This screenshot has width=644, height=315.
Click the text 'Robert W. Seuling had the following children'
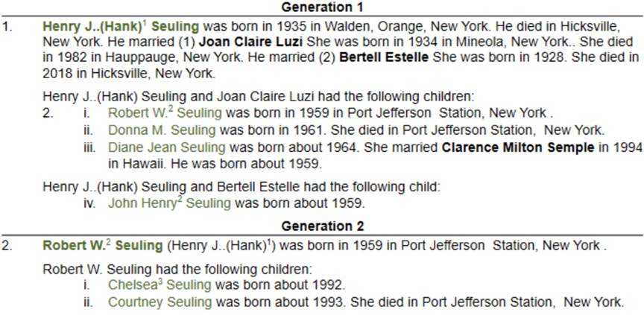(x=178, y=270)
